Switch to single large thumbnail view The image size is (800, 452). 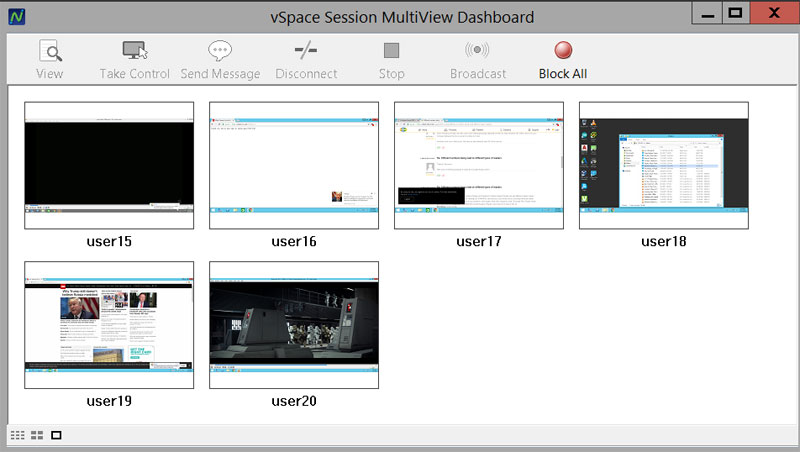pyautogui.click(x=56, y=435)
